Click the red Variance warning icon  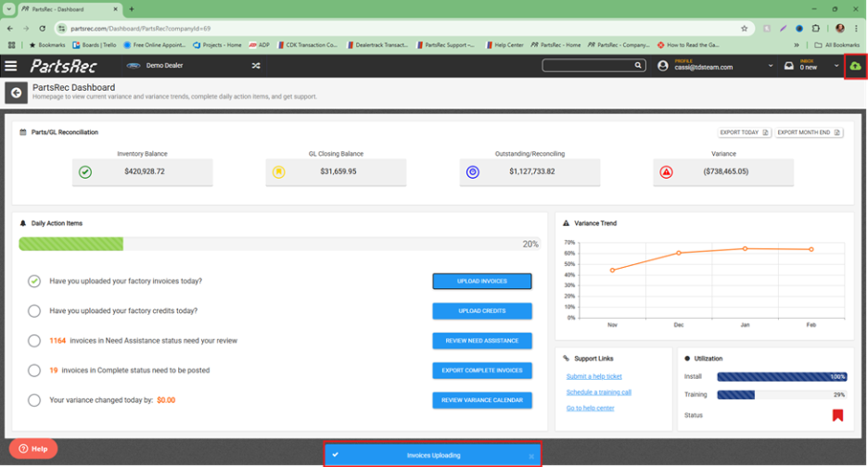click(x=666, y=172)
